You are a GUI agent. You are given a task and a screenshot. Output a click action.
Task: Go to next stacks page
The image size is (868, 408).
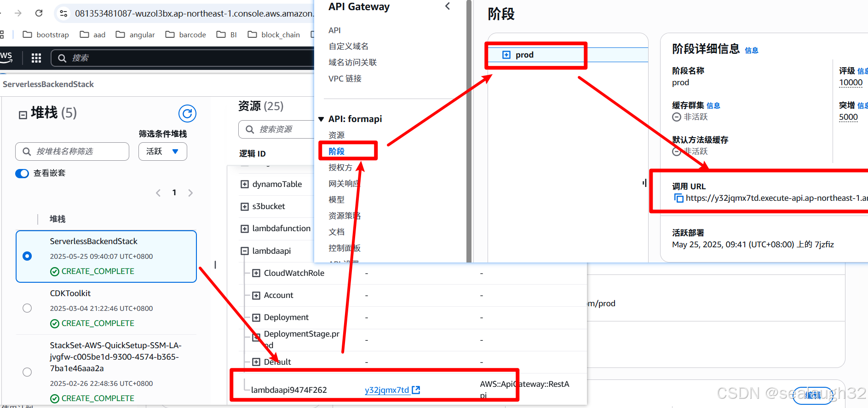pyautogui.click(x=190, y=193)
